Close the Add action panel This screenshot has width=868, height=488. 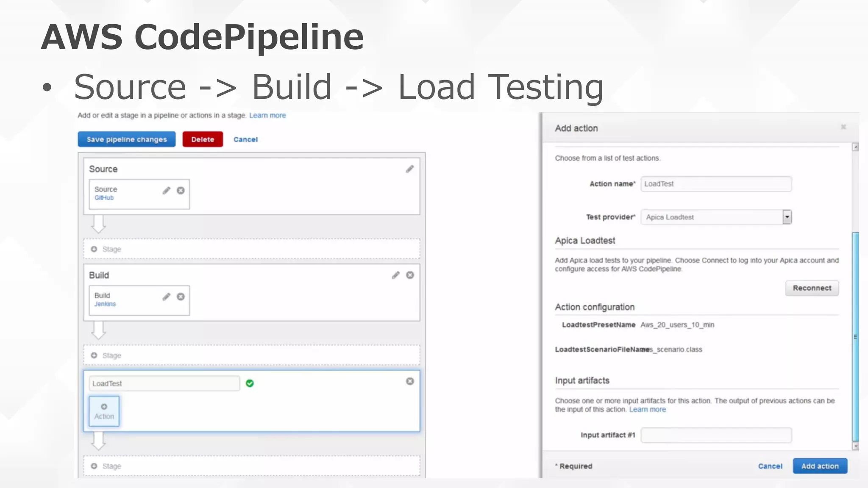(x=843, y=127)
